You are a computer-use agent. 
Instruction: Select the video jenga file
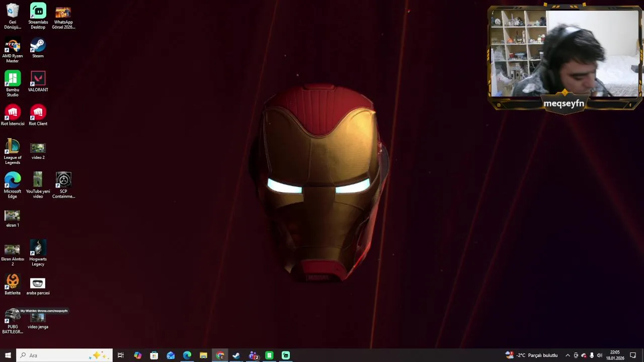coord(38,320)
